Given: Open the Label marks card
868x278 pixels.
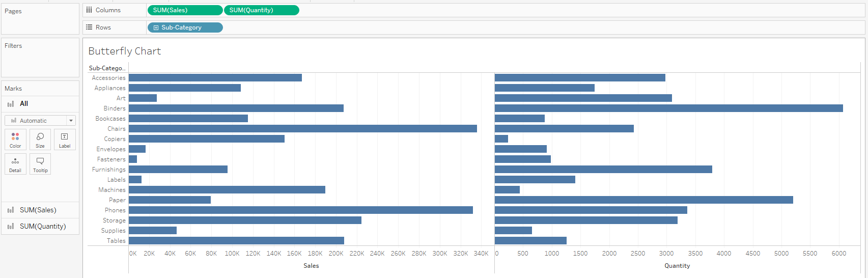Looking at the screenshot, I should click(65, 140).
